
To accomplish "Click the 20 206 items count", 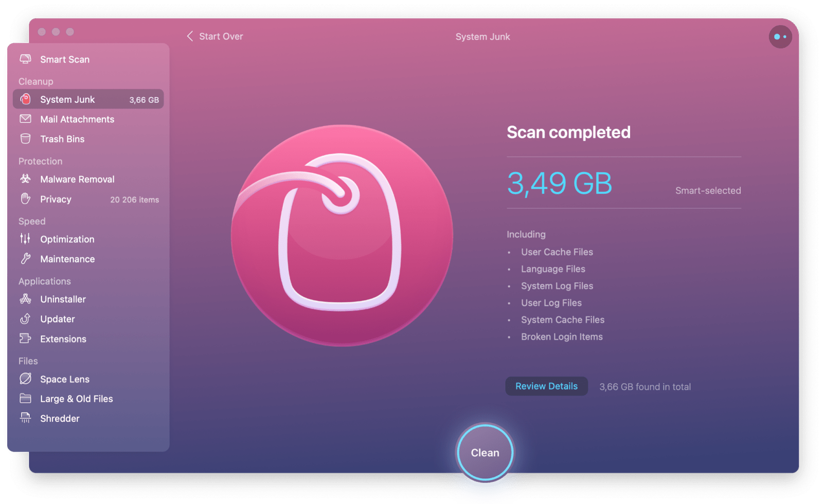I will click(x=134, y=200).
